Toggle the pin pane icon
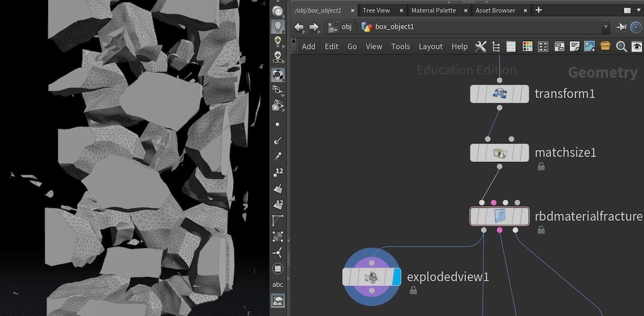The width and height of the screenshot is (644, 316). click(621, 27)
